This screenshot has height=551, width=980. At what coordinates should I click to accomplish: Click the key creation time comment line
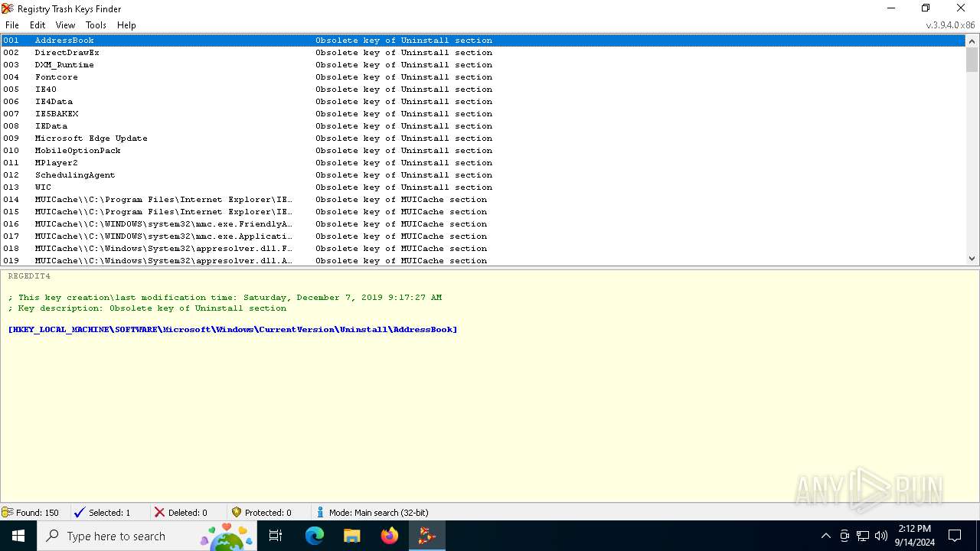pos(225,298)
